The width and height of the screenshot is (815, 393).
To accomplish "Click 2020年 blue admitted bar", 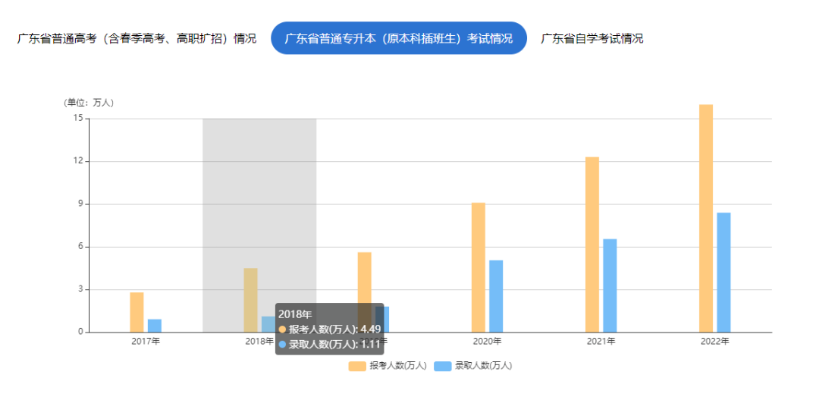I will pos(496,296).
